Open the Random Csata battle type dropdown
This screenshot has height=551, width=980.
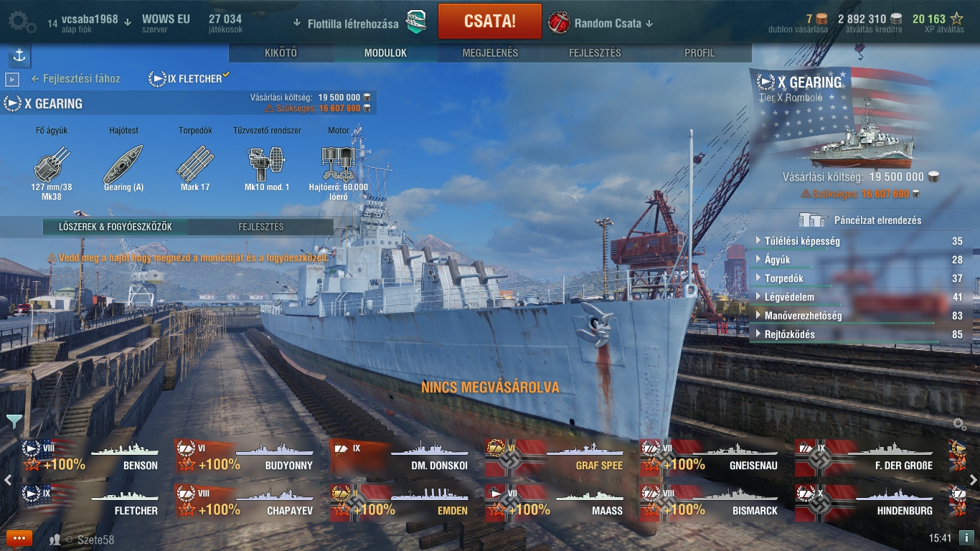603,23
